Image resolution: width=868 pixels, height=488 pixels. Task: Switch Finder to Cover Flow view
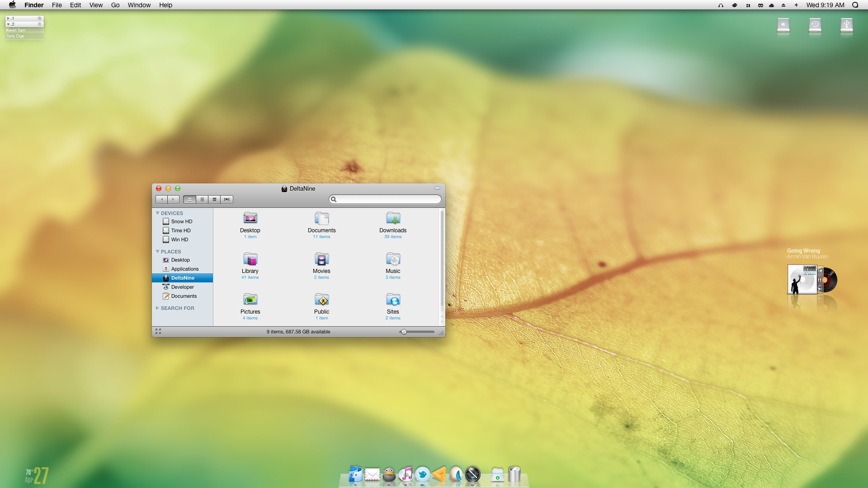pos(227,199)
